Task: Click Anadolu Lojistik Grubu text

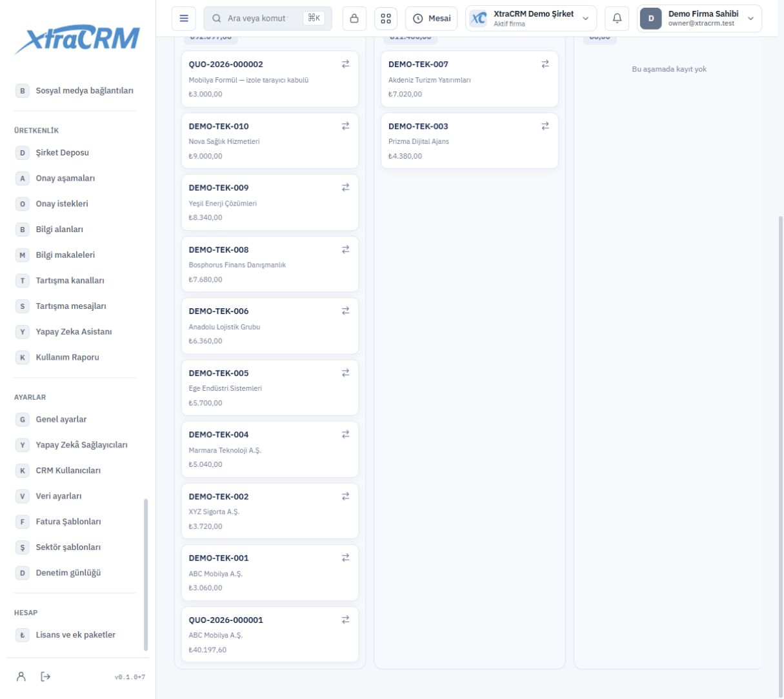Action: [x=224, y=327]
